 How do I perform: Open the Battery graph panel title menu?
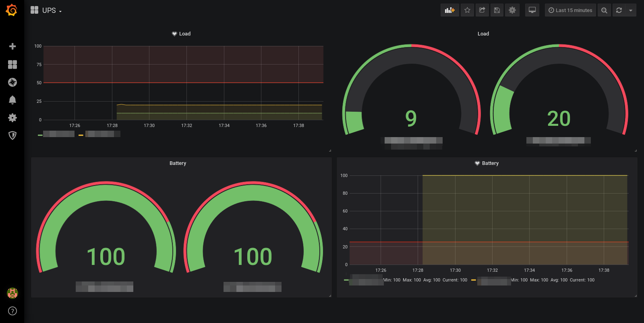(x=490, y=163)
